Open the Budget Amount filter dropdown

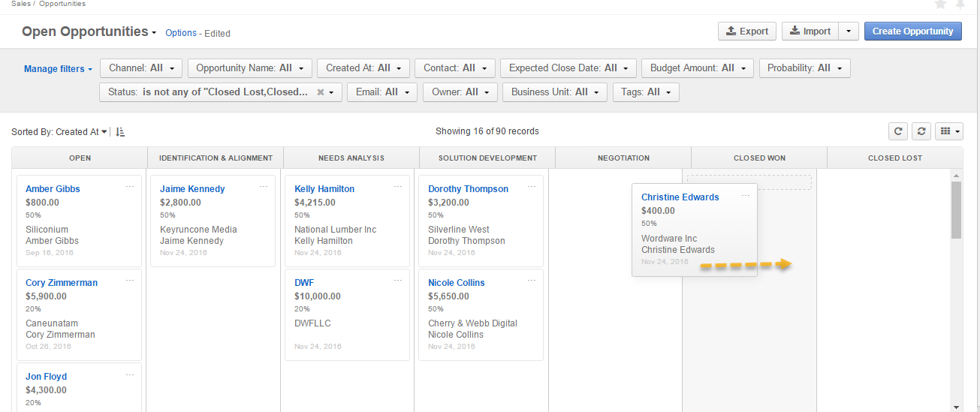[x=698, y=68]
